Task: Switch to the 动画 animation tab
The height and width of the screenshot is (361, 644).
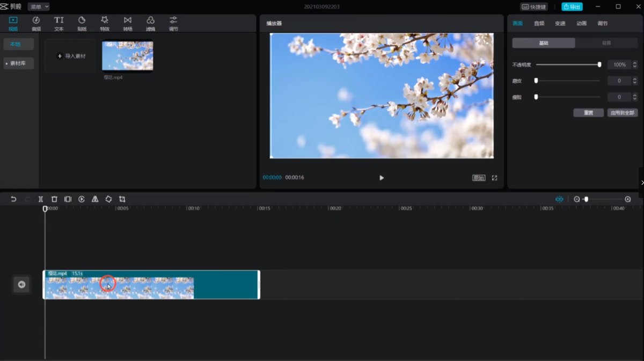Action: [581, 24]
